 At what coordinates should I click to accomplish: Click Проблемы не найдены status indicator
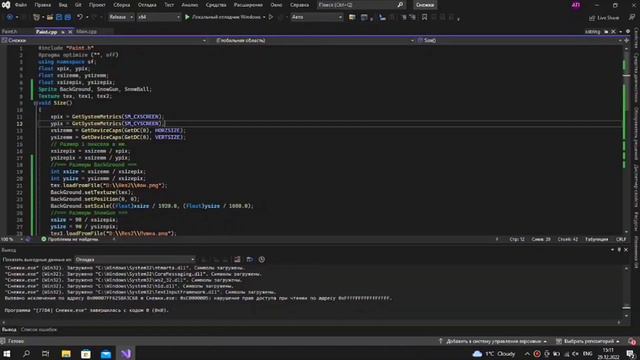click(x=70, y=239)
